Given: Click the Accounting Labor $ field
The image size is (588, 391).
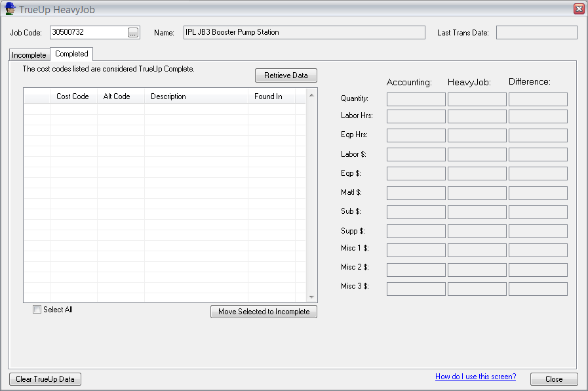Looking at the screenshot, I should (x=416, y=155).
